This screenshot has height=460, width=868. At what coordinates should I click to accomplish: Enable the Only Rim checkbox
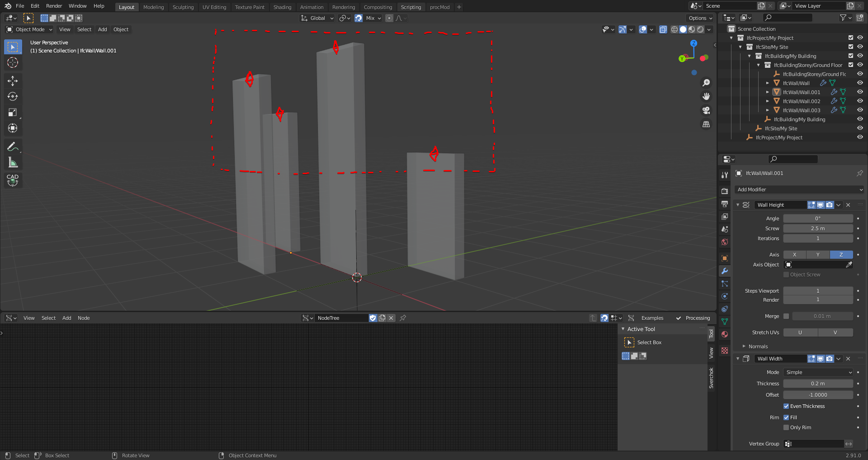click(786, 427)
